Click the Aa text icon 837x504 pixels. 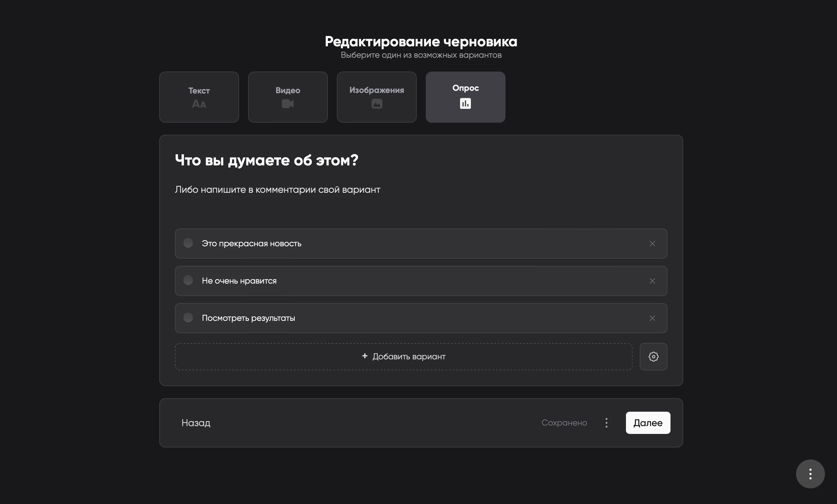[x=199, y=104]
